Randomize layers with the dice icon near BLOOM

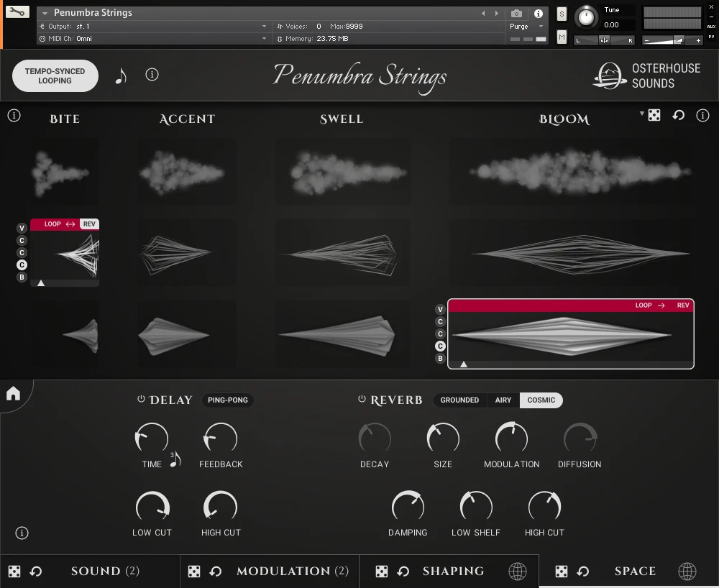(x=654, y=115)
